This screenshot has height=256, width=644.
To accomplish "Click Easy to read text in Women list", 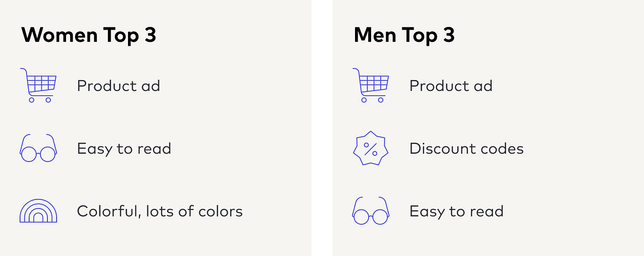I will 124,149.
